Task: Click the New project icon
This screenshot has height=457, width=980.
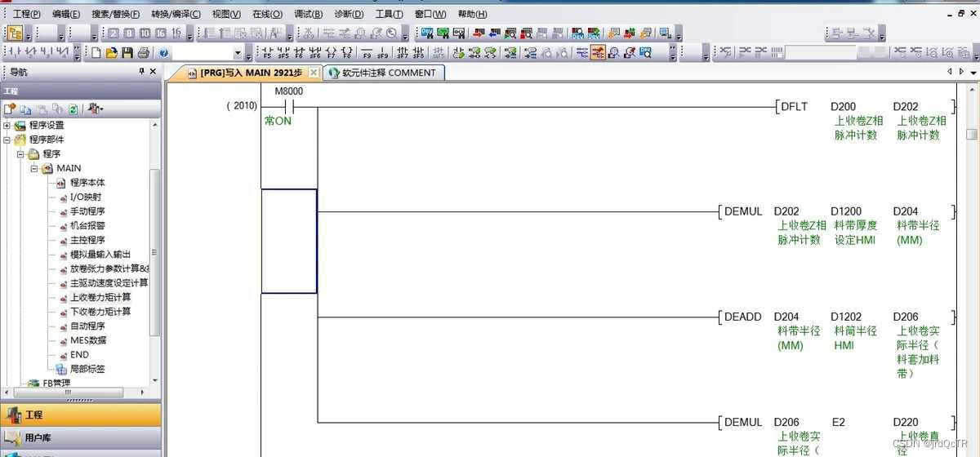Action: 96,53
